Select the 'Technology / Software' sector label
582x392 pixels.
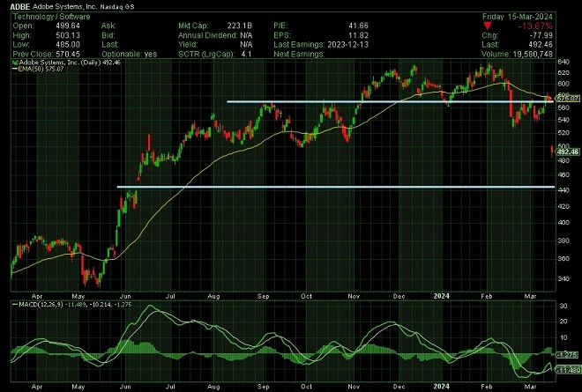tap(51, 17)
